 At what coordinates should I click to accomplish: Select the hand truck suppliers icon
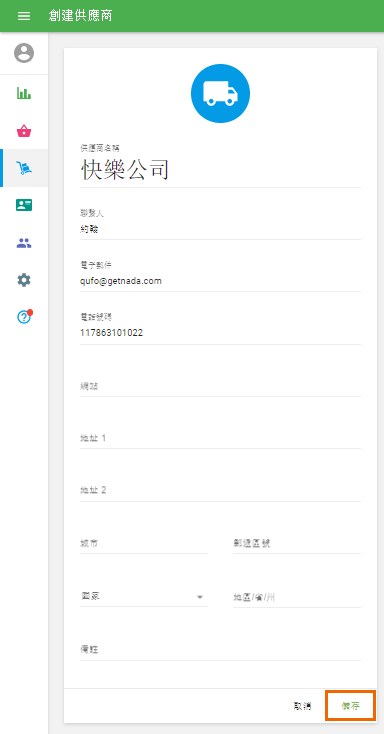(x=24, y=168)
